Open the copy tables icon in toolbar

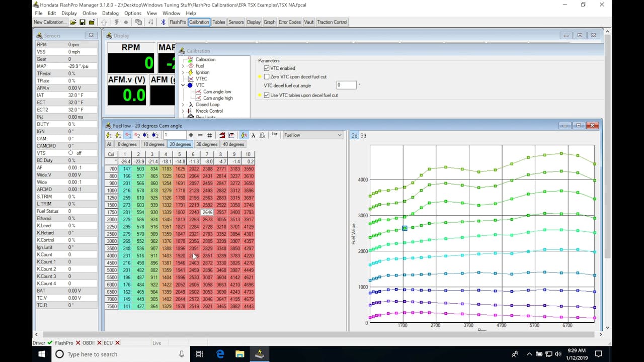point(139,22)
